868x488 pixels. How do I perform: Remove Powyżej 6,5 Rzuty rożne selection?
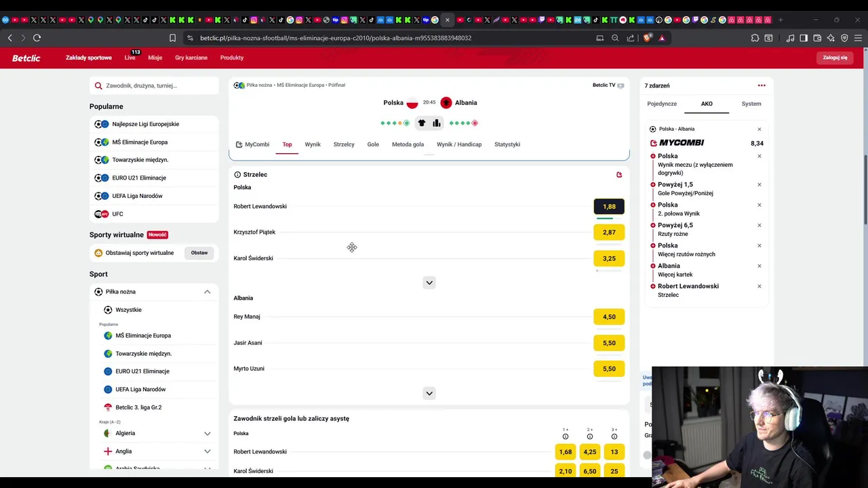tap(759, 225)
